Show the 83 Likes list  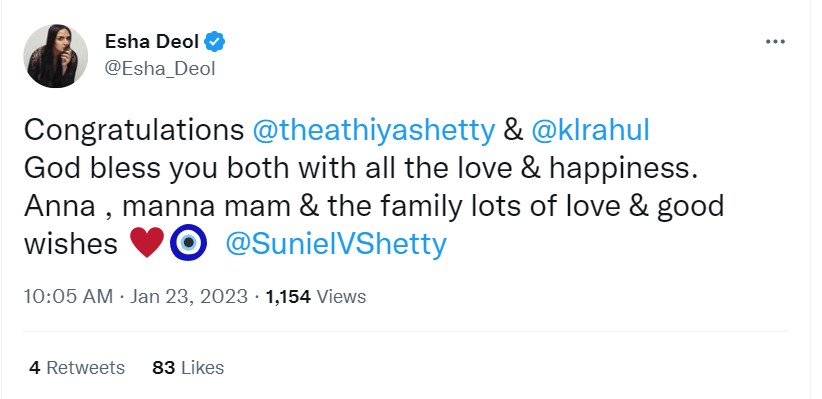tap(188, 368)
